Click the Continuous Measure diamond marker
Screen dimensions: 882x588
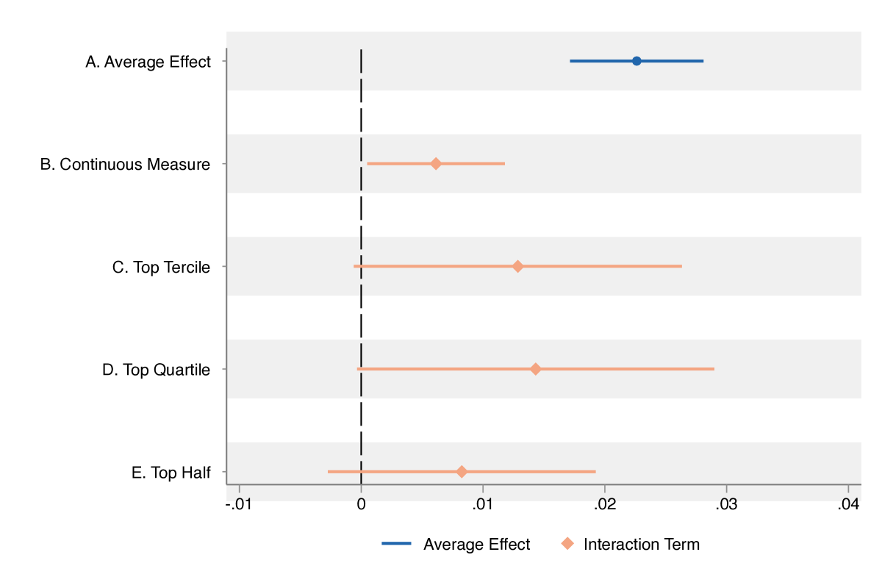(436, 164)
